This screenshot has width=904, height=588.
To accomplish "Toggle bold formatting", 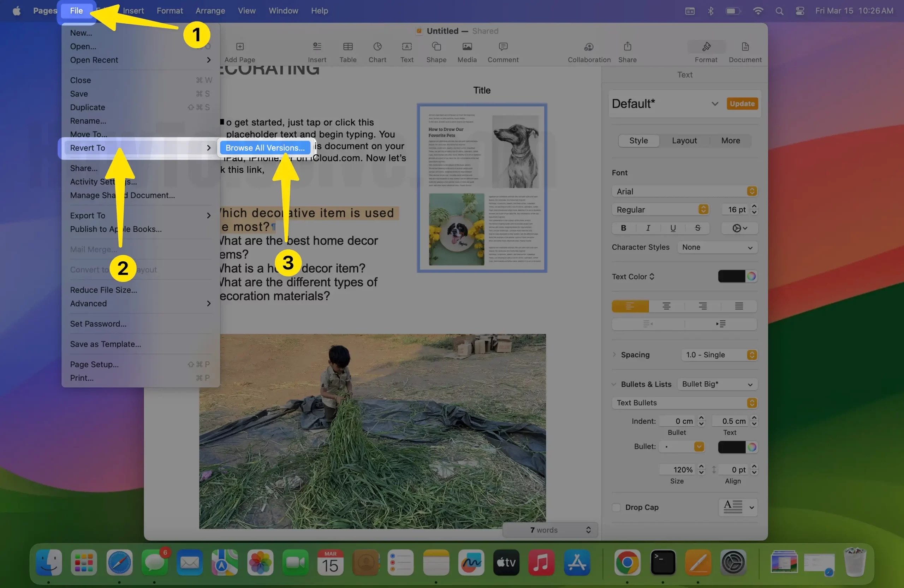I will point(623,228).
